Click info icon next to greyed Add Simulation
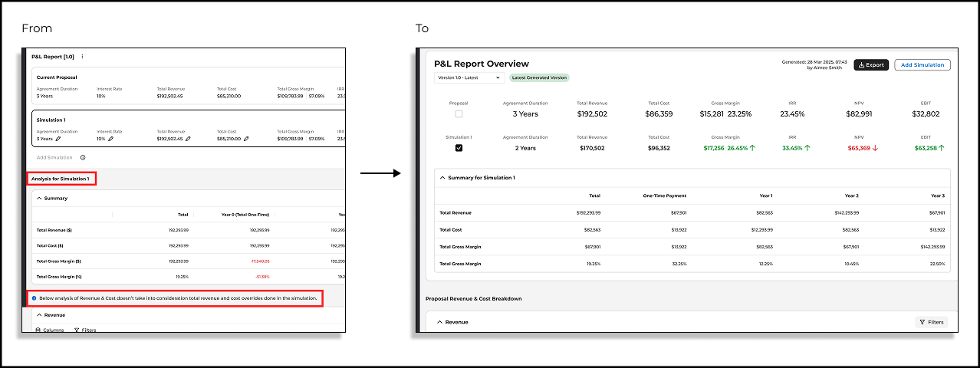The height and width of the screenshot is (368, 980). 83,157
